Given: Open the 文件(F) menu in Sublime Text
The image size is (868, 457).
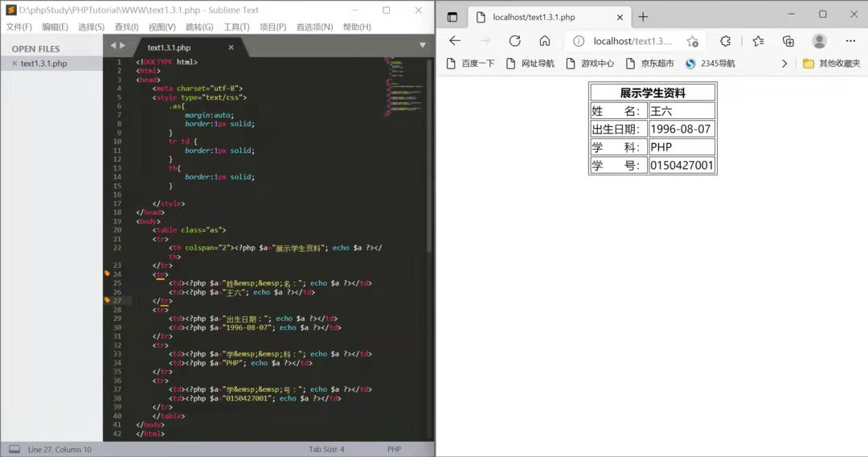Looking at the screenshot, I should click(x=18, y=27).
